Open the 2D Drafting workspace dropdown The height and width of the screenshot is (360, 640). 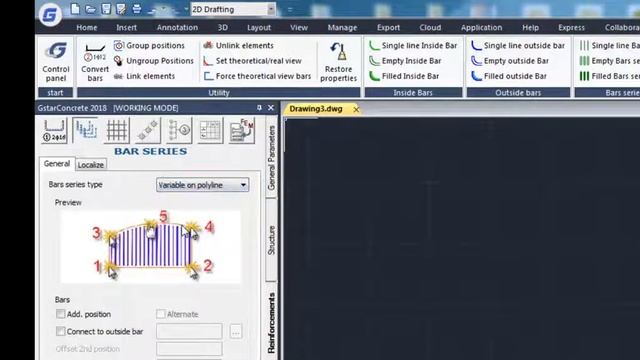point(233,9)
